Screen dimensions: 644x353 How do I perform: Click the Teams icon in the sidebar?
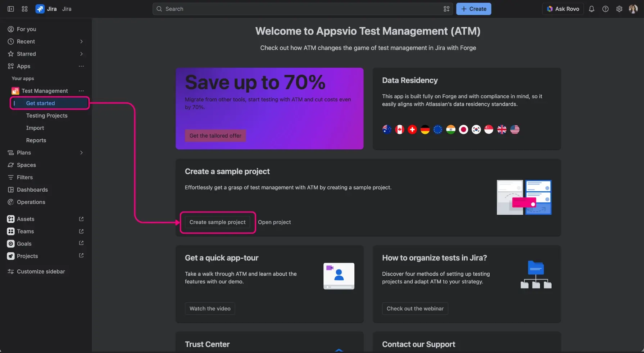point(11,231)
